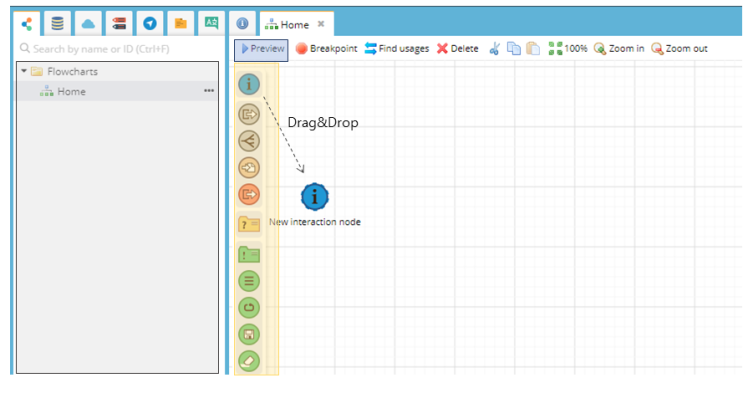Close the Home editor tab
743x393 pixels.
pyautogui.click(x=321, y=24)
